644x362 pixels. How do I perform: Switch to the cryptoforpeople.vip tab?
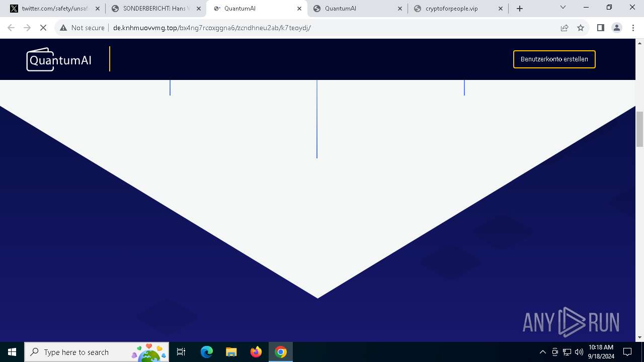point(458,9)
